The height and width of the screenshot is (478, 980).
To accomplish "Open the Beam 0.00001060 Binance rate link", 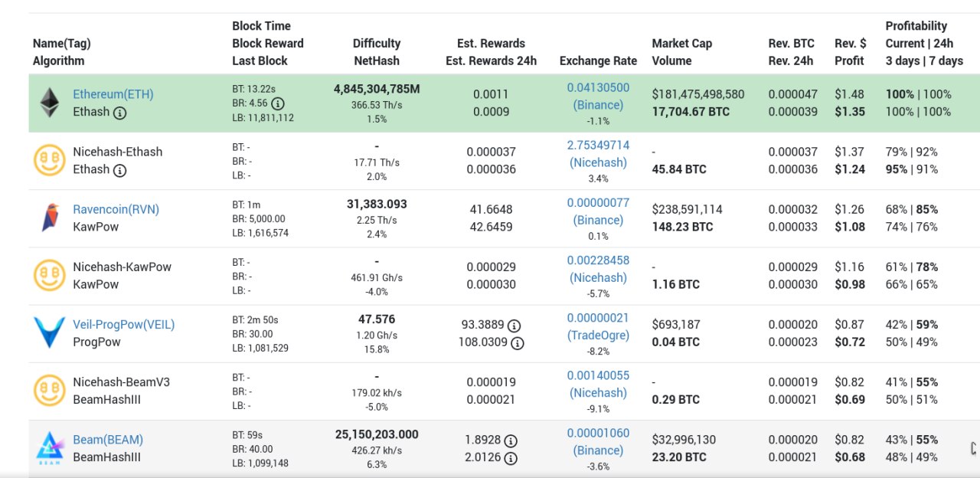I will click(598, 441).
